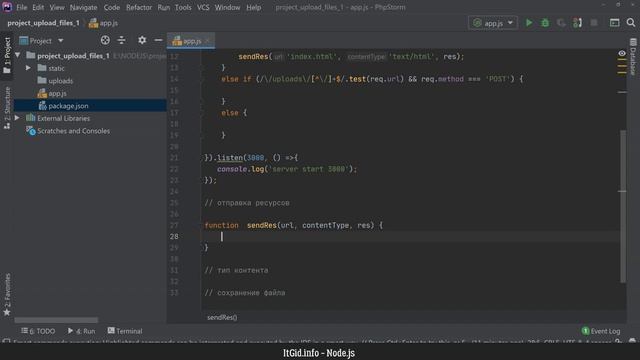Click the locate-file target icon in Project panel

point(105,40)
